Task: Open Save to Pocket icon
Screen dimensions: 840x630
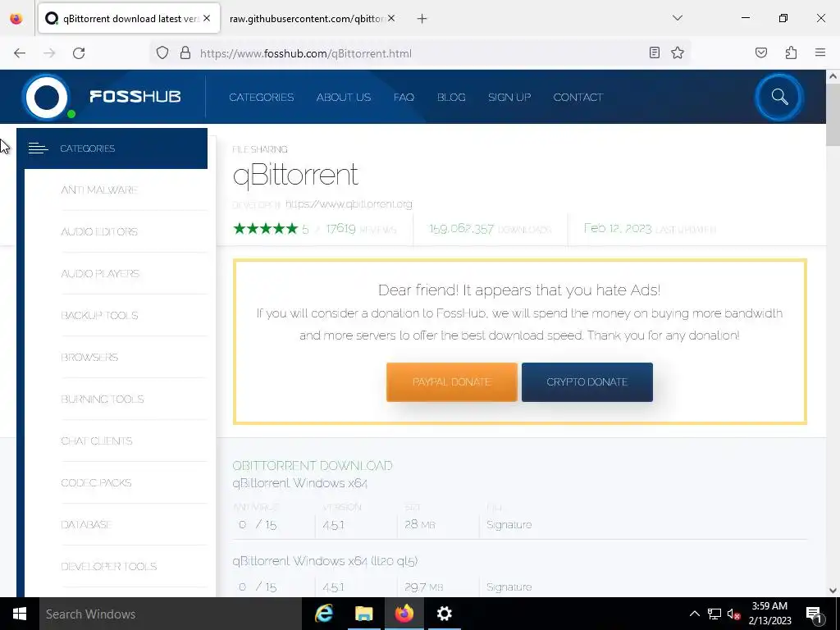Action: tap(761, 52)
